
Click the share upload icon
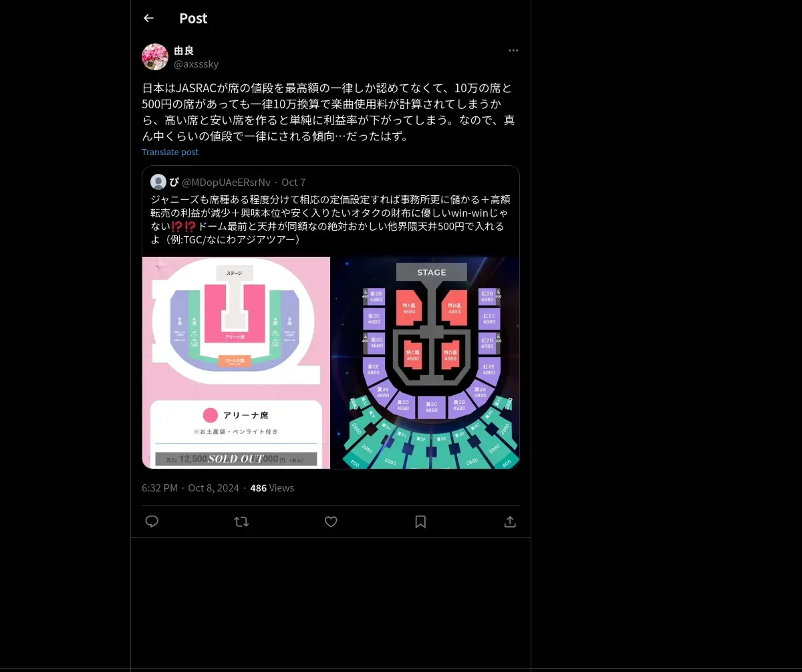point(510,522)
